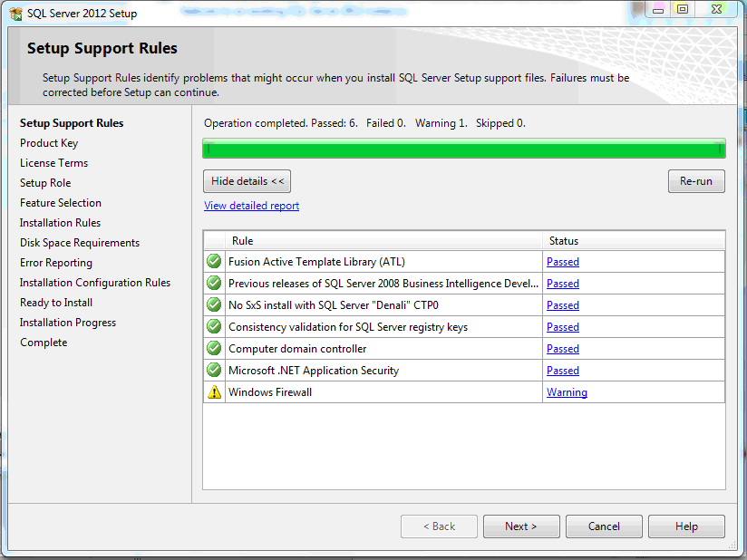Click the green check icon for Consistency validation row
747x560 pixels.
coord(214,327)
